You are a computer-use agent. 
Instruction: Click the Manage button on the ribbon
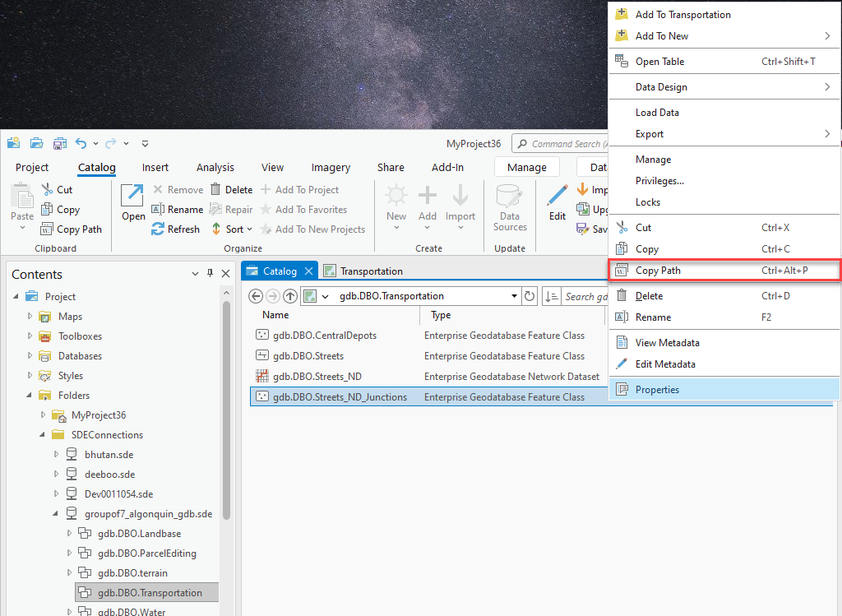526,166
